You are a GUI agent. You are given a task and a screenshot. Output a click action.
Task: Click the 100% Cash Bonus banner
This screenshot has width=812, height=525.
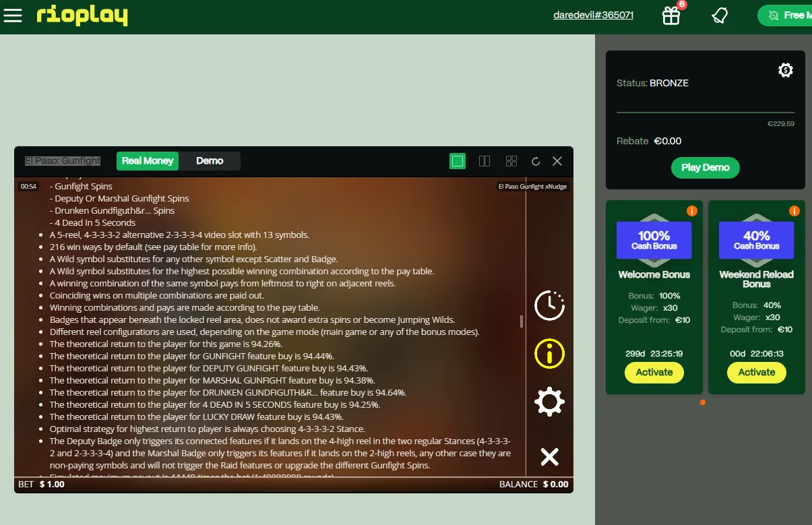coord(654,240)
